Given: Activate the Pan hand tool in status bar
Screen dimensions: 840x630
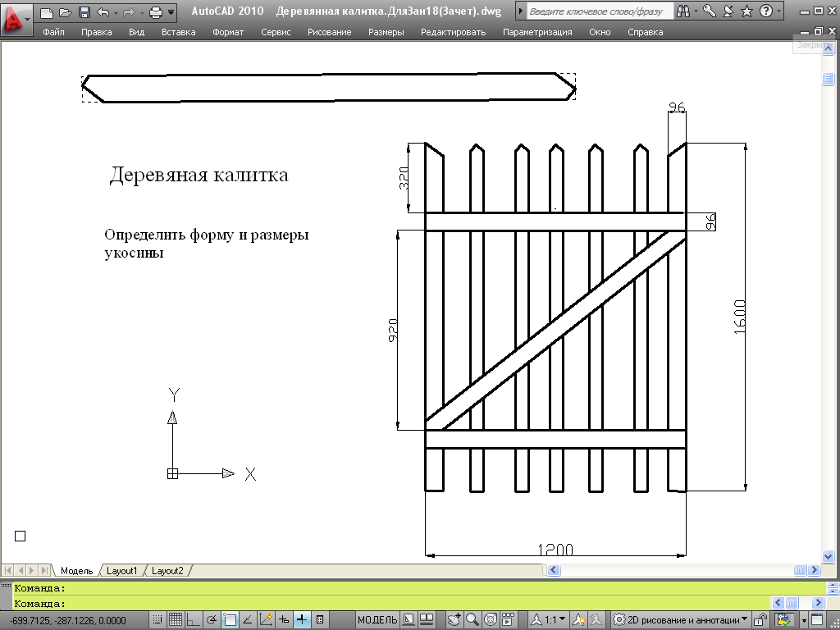Looking at the screenshot, I should coord(454,620).
